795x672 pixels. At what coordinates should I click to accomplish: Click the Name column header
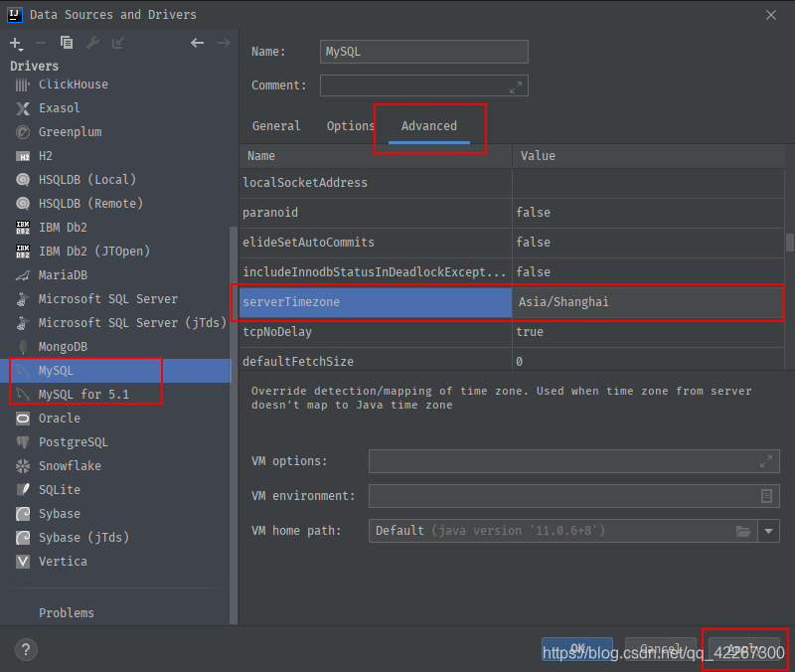(x=376, y=156)
